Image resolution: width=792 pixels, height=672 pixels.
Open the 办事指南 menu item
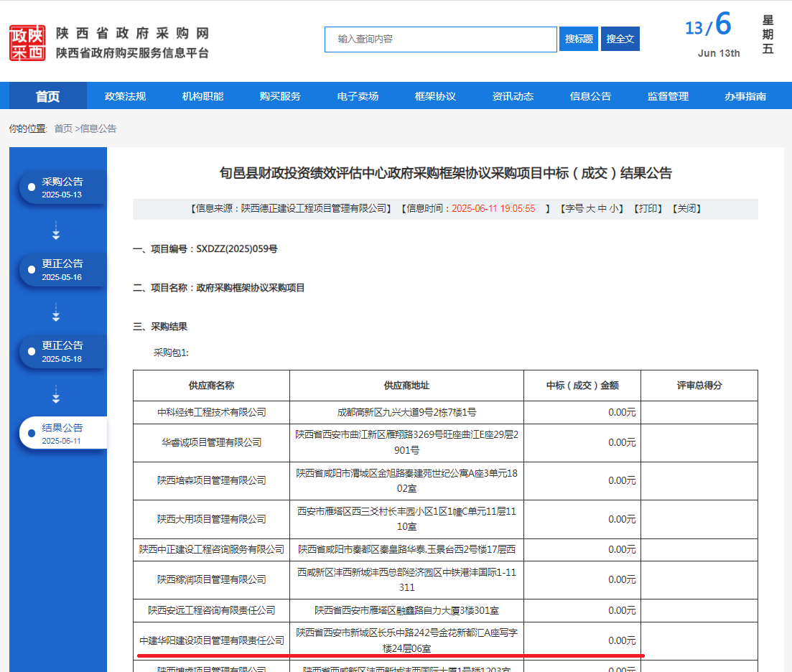(x=745, y=96)
